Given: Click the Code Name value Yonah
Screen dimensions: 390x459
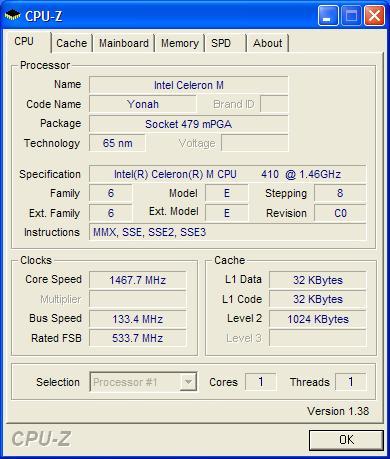Looking at the screenshot, I should pos(143,104).
